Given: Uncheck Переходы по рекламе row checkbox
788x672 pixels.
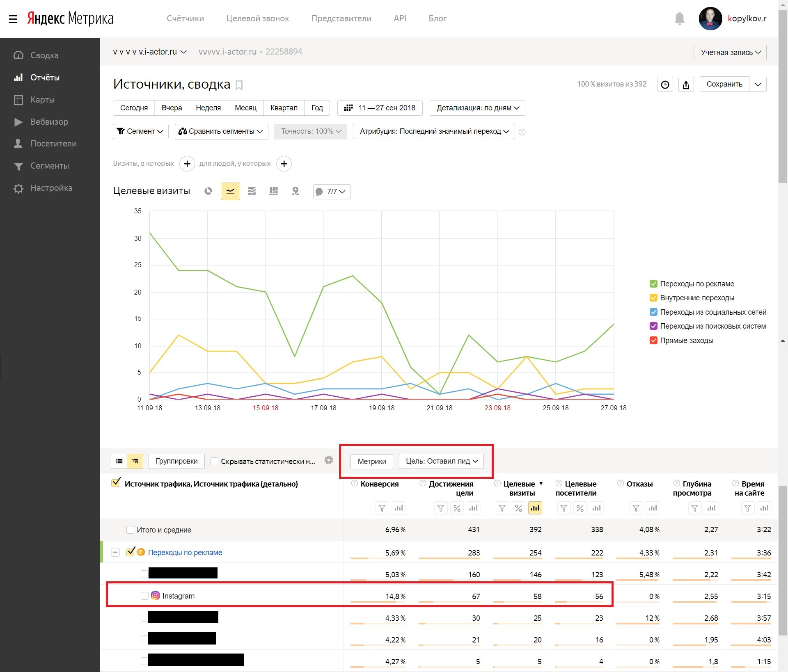Looking at the screenshot, I should [131, 552].
